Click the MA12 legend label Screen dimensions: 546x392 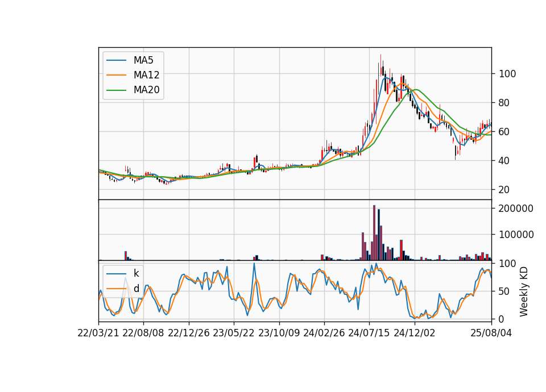point(146,75)
